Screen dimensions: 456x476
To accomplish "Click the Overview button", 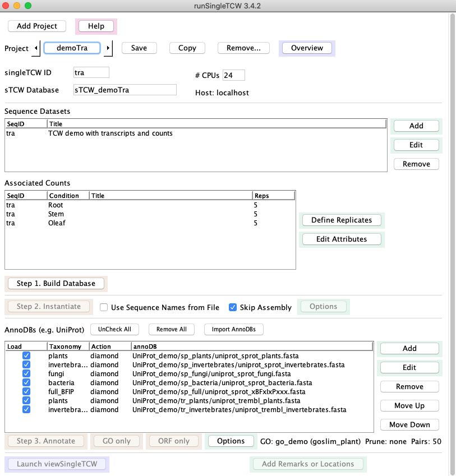I will pyautogui.click(x=307, y=48).
